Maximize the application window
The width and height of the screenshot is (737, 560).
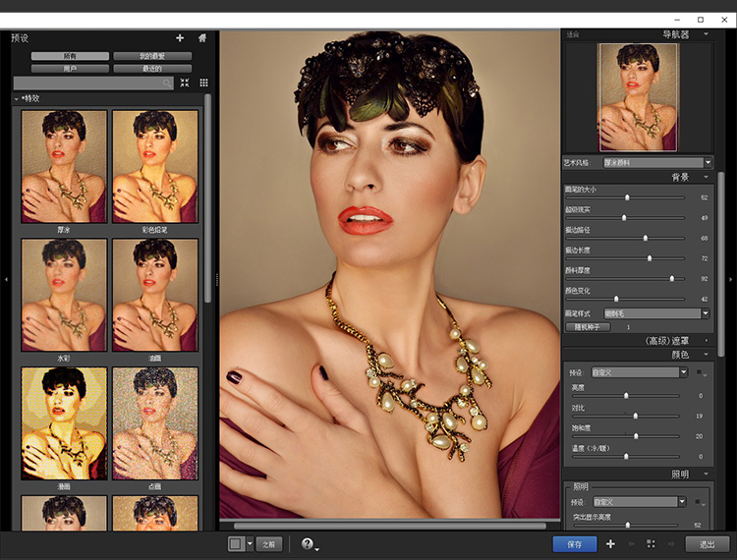pos(701,20)
